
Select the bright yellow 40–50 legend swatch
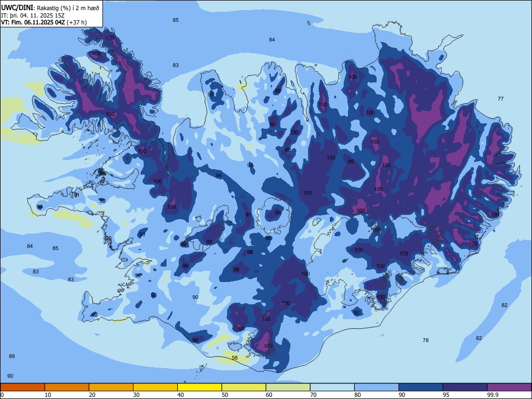(x=199, y=387)
